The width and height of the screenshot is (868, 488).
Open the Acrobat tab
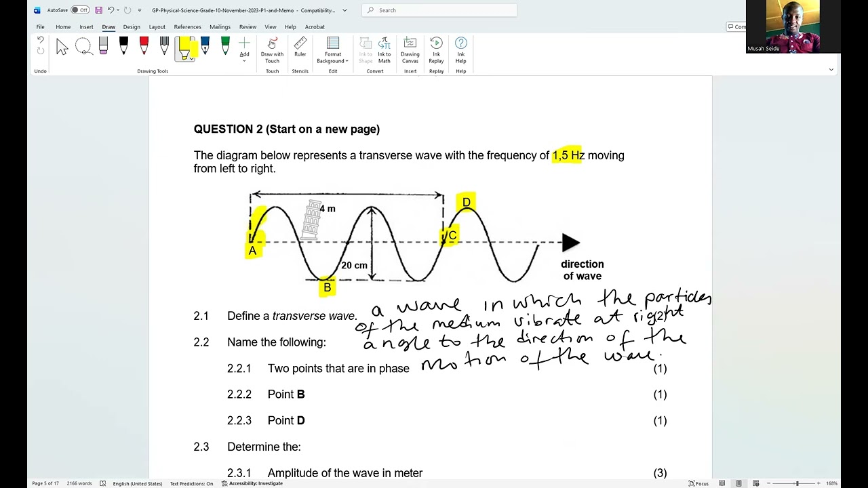(x=315, y=27)
